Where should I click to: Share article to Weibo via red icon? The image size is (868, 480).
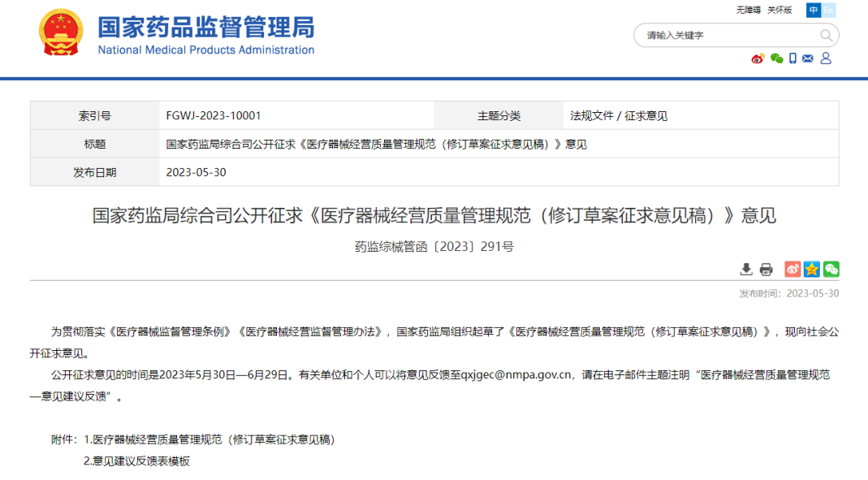(x=792, y=270)
